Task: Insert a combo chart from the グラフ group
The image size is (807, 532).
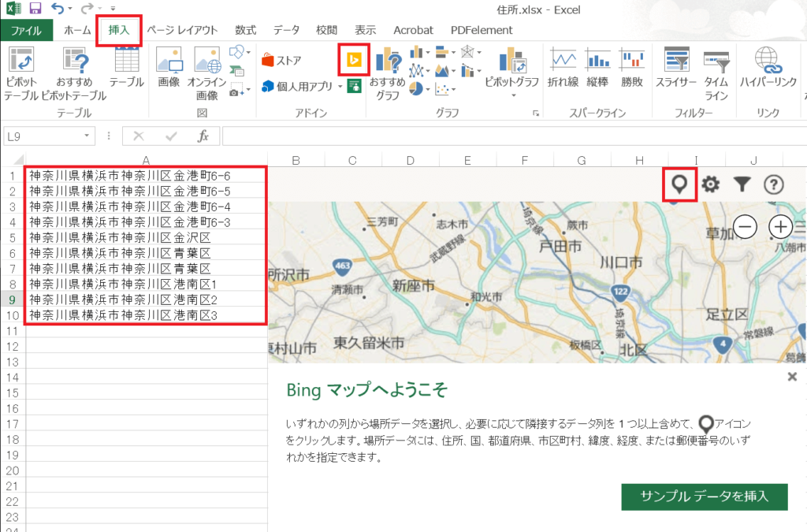Action: 467,70
